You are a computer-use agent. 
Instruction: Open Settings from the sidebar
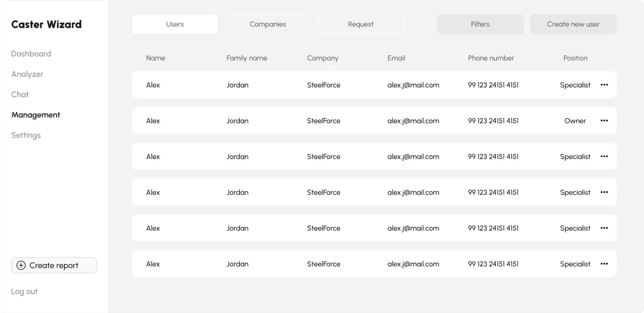(x=26, y=135)
